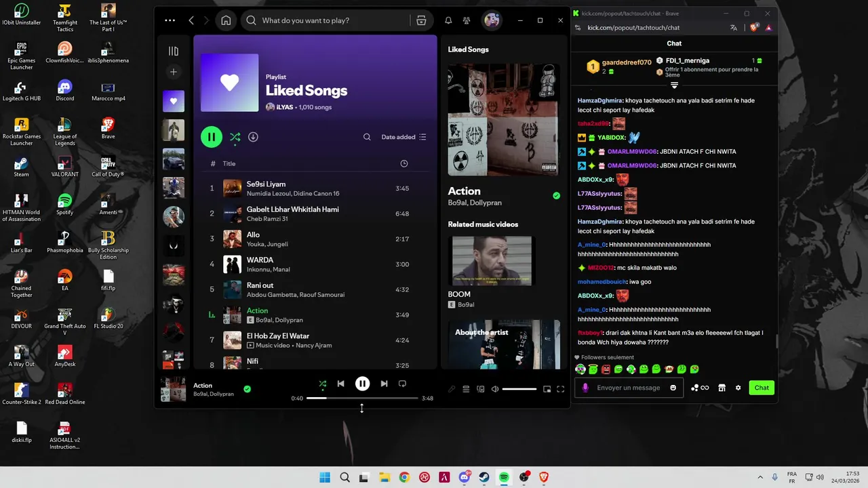Open Bo9al, Dollypran link under Action title
Viewport: 868px width, 488px height.
pyautogui.click(x=476, y=203)
